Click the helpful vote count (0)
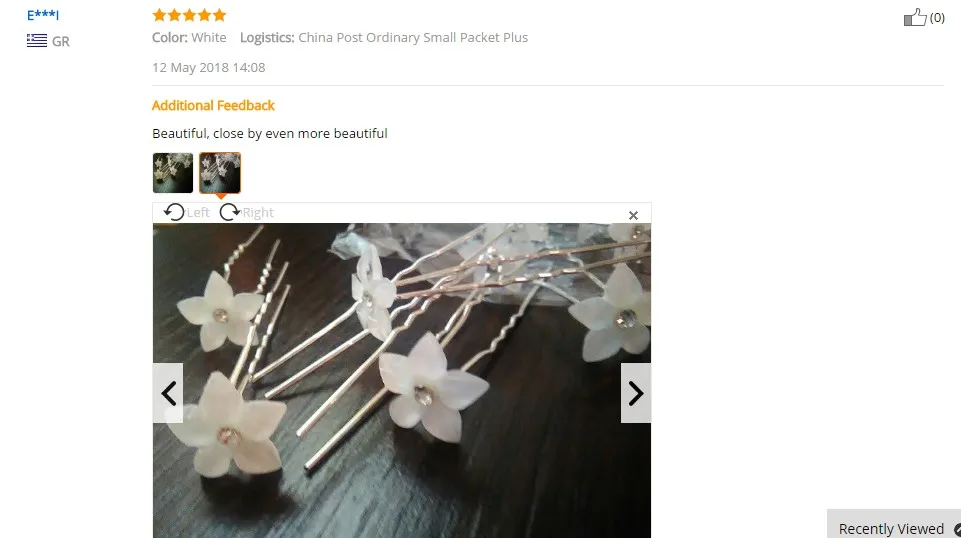This screenshot has width=961, height=538. [937, 18]
